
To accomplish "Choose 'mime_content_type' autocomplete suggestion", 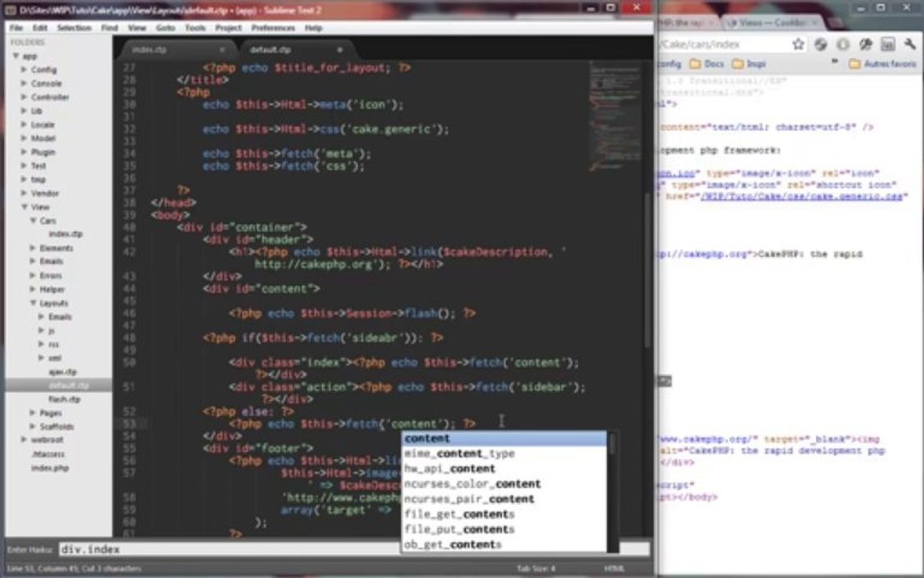I will pyautogui.click(x=504, y=454).
